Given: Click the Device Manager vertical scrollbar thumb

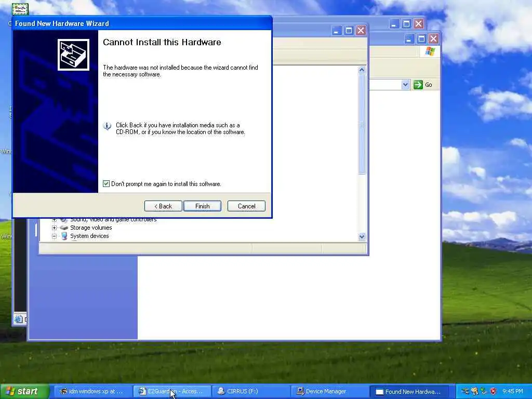Looking at the screenshot, I should tap(362, 124).
